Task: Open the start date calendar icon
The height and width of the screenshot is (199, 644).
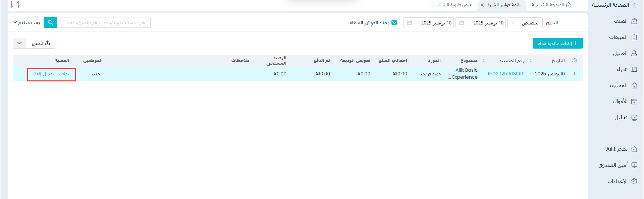Action: 462,23
